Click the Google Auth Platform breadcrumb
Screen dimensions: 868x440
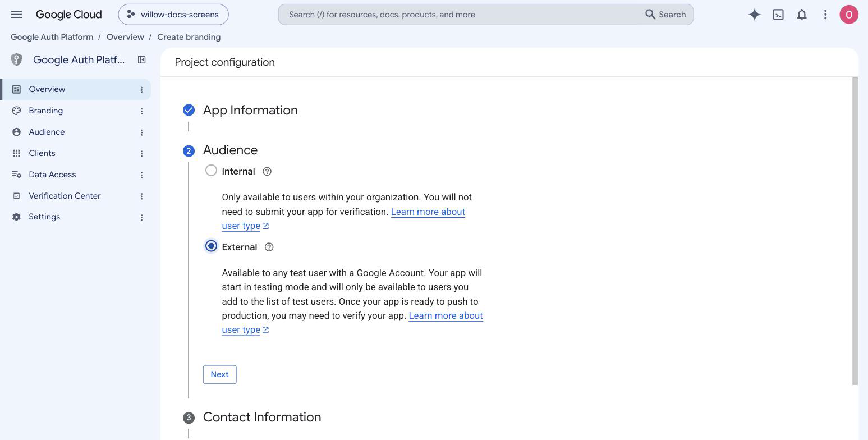coord(52,37)
